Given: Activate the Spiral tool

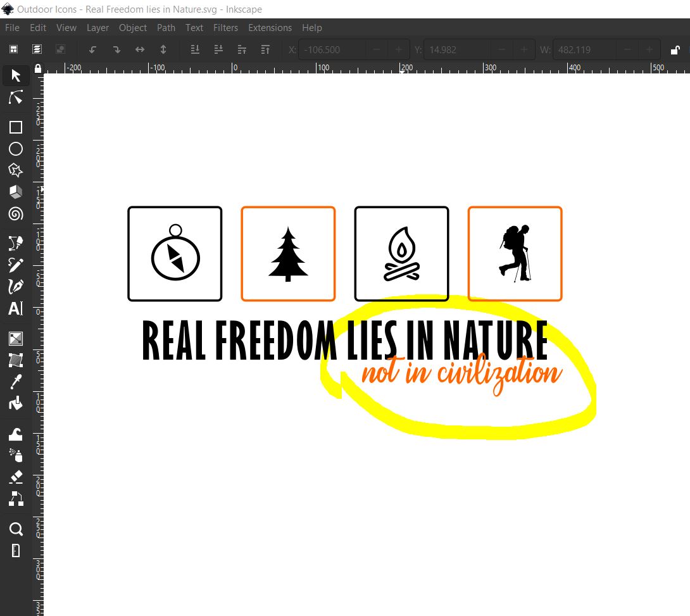Looking at the screenshot, I should coord(16,214).
